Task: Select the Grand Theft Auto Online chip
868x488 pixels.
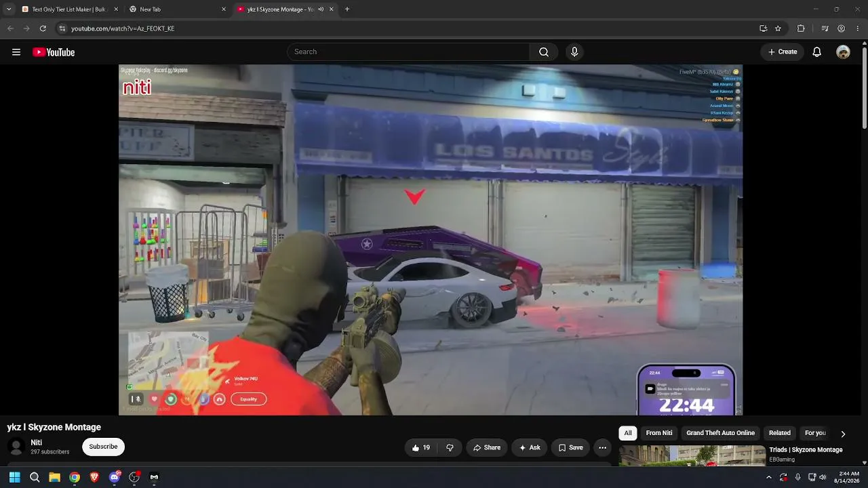Action: coord(720,433)
